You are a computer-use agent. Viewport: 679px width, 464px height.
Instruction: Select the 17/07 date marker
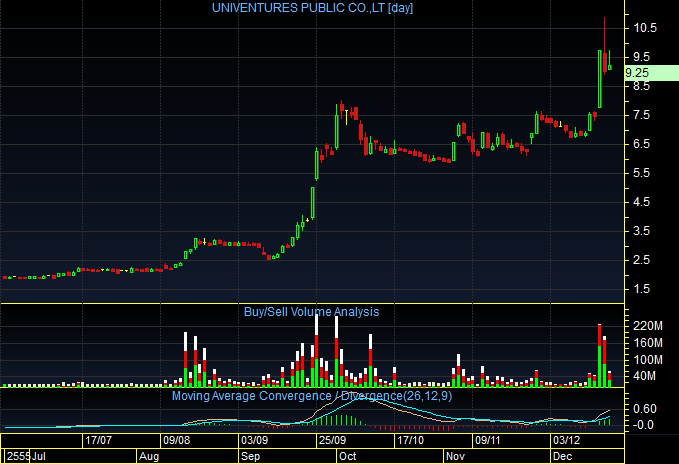(x=98, y=440)
